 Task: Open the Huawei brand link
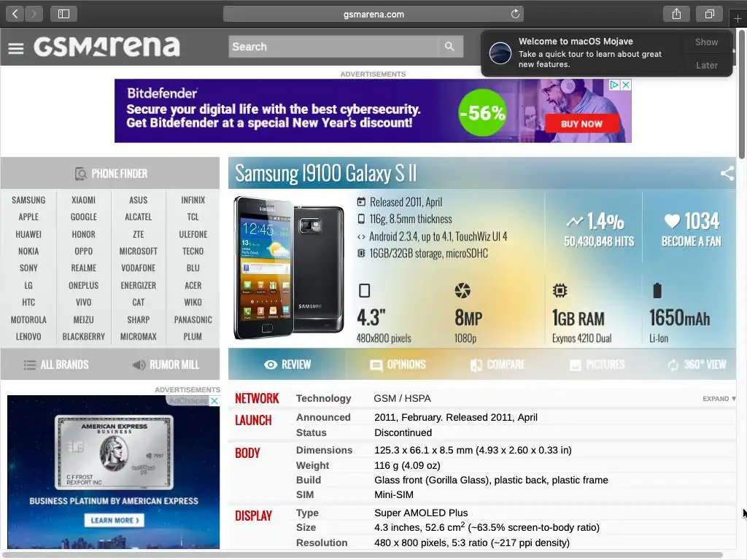pos(28,234)
